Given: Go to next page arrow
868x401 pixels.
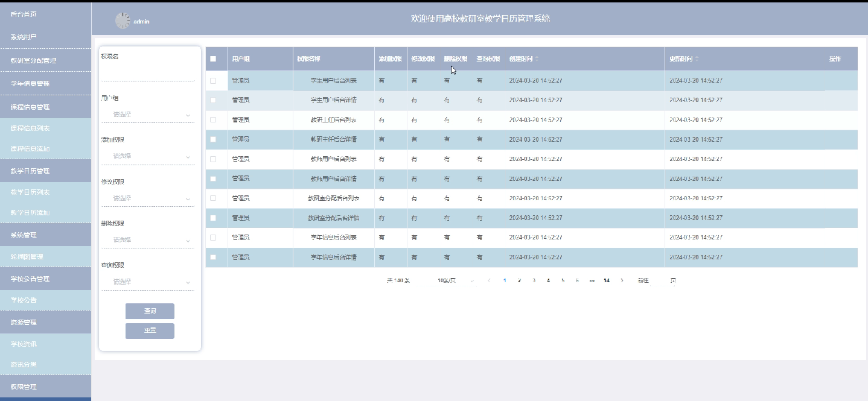Looking at the screenshot, I should point(622,281).
